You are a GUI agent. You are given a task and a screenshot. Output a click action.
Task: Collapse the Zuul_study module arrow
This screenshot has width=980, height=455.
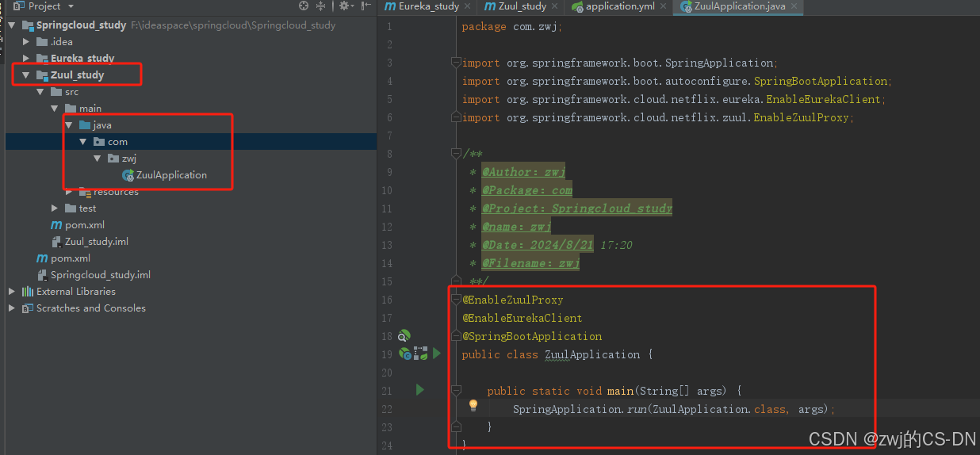click(x=26, y=75)
